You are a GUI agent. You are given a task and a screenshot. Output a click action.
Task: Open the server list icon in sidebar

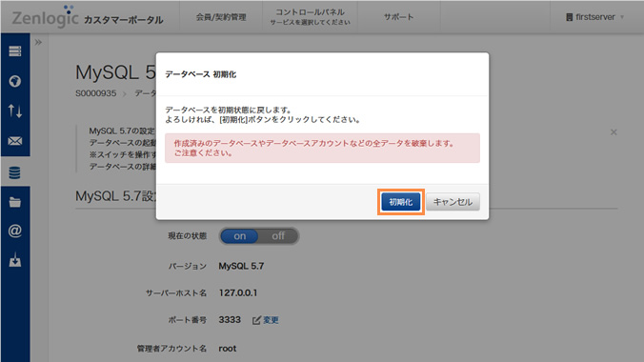[15, 50]
